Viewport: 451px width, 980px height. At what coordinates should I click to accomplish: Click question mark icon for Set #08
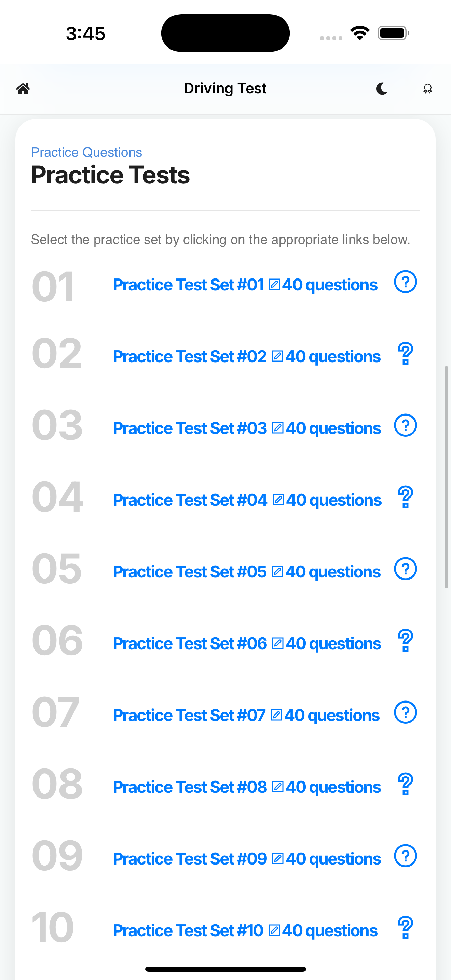click(x=405, y=785)
